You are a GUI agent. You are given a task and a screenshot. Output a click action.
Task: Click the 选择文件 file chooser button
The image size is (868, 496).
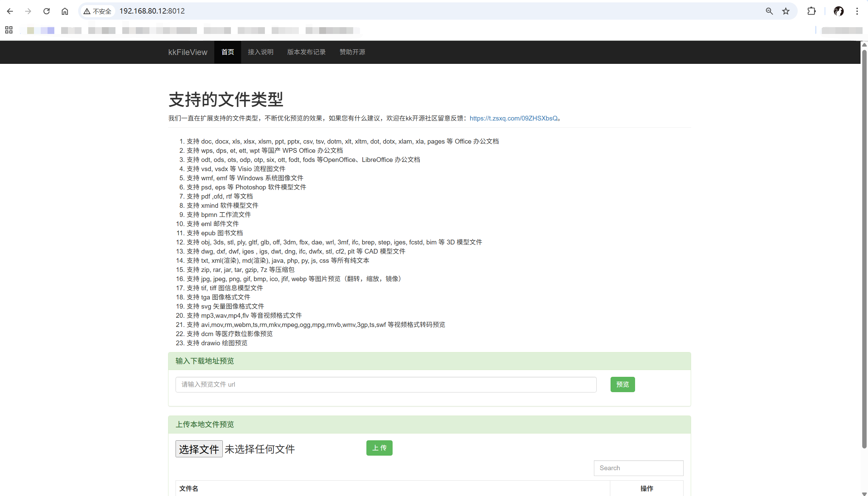pyautogui.click(x=199, y=449)
